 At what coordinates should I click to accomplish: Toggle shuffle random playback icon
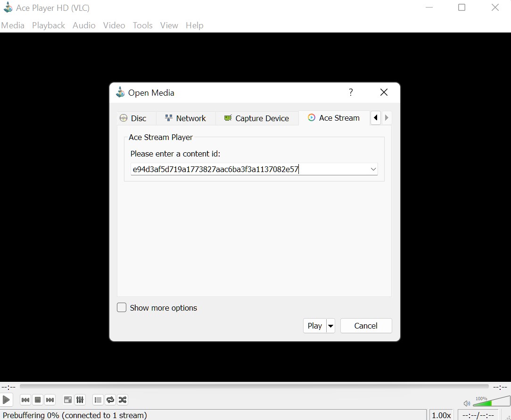123,400
